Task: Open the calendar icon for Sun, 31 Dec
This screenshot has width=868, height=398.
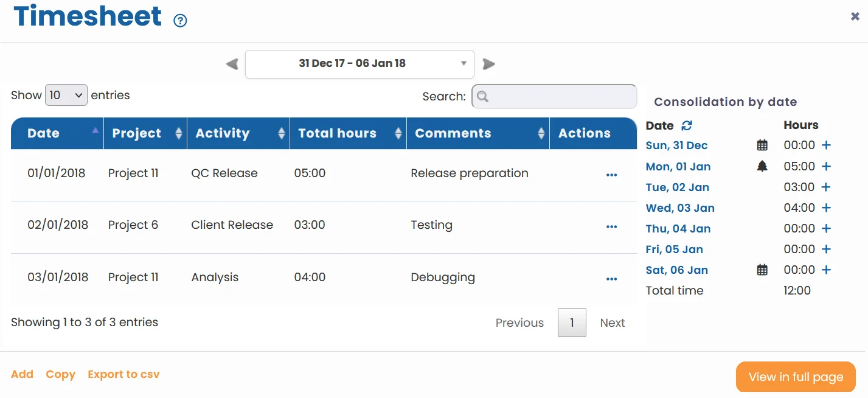Action: [x=762, y=145]
